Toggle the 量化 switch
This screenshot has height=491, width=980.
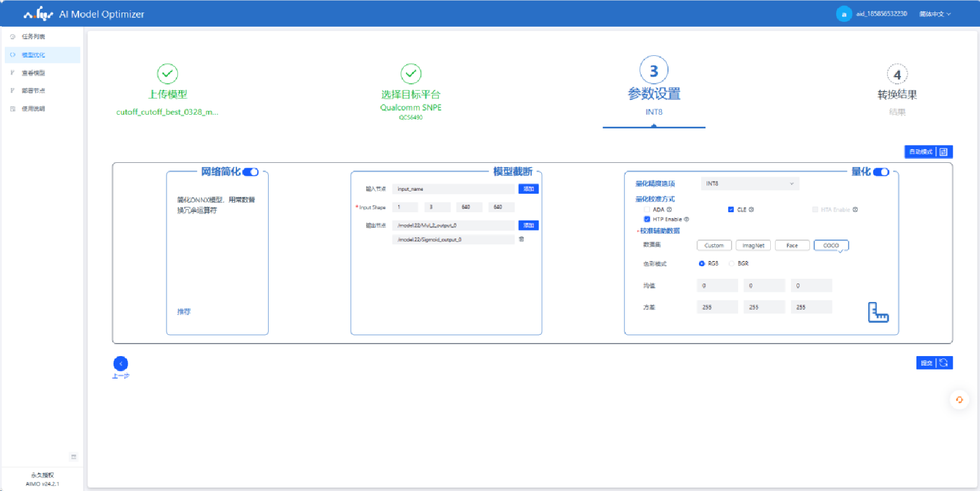[x=881, y=172]
